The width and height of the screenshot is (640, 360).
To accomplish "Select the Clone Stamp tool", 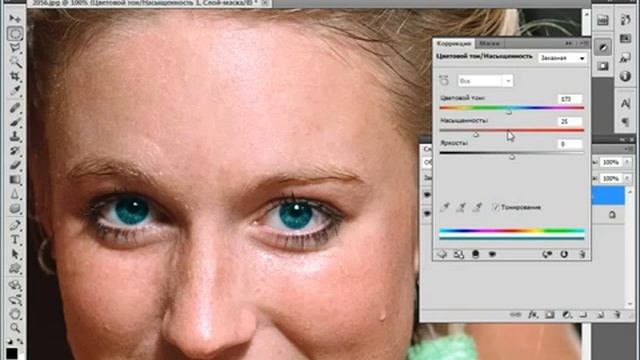I will coord(15,136).
